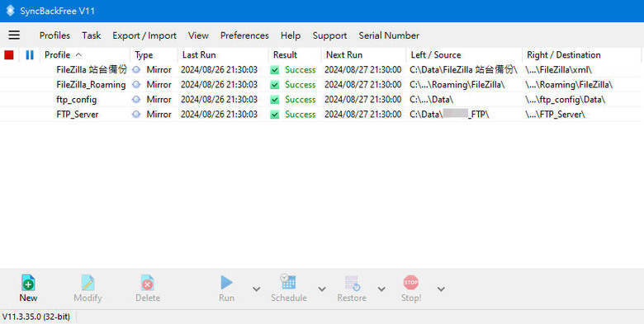644x324 pixels.
Task: Click the New profile icon
Action: (28, 283)
